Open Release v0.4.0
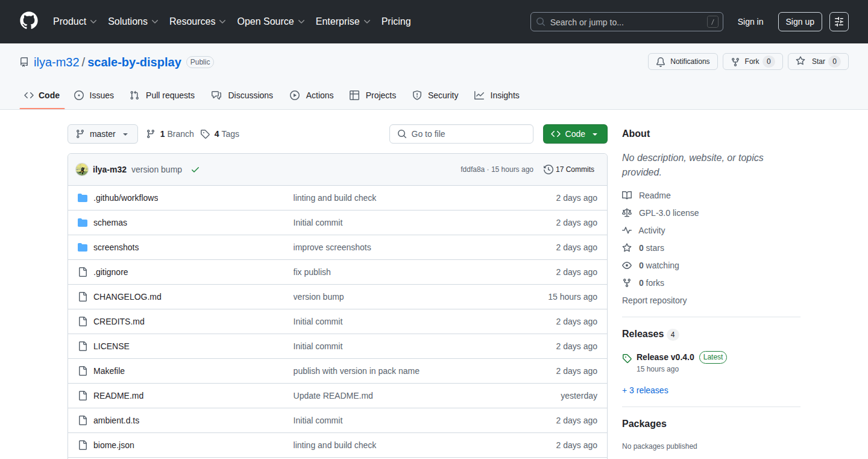 click(x=665, y=357)
